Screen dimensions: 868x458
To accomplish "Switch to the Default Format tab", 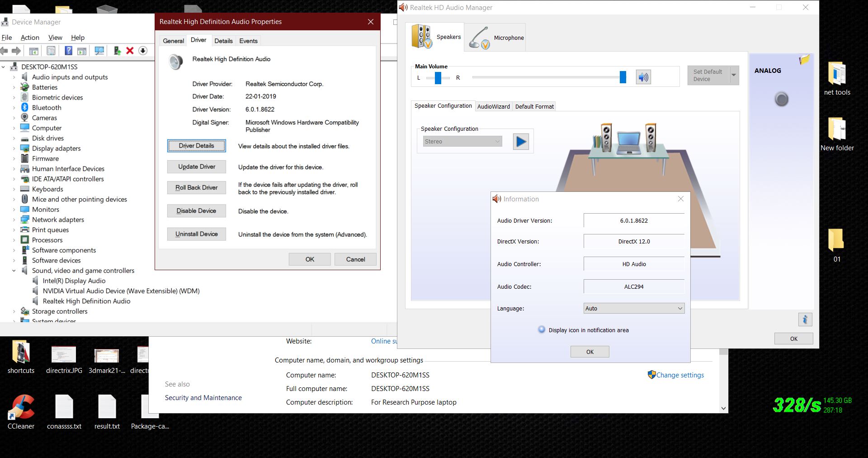I will pyautogui.click(x=534, y=106).
